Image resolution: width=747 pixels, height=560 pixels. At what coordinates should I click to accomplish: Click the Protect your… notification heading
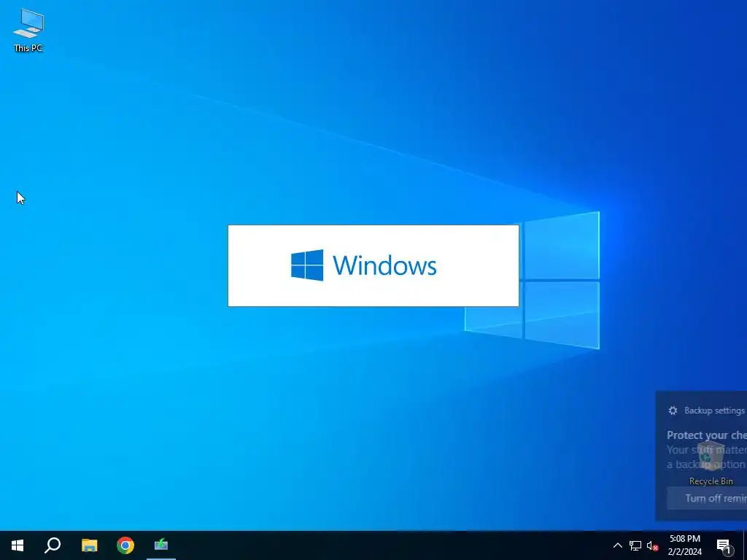(706, 435)
